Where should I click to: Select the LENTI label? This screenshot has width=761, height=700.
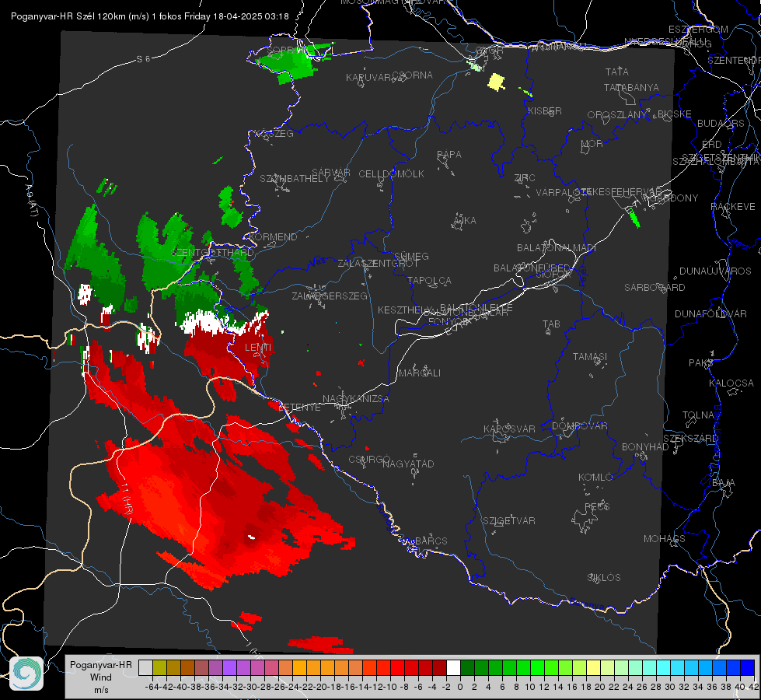tap(259, 348)
